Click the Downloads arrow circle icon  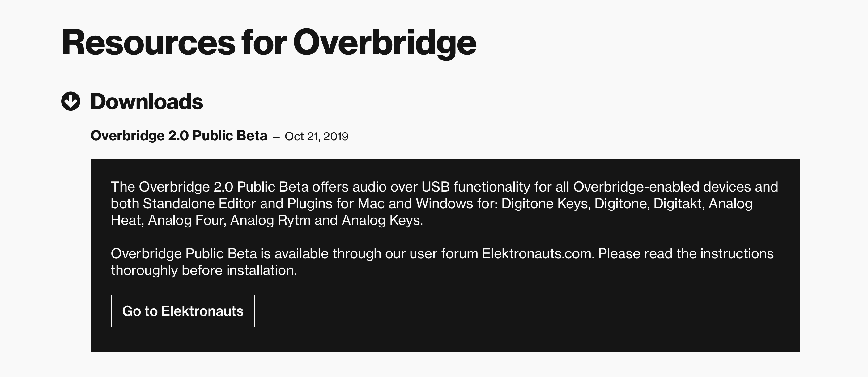pos(71,101)
